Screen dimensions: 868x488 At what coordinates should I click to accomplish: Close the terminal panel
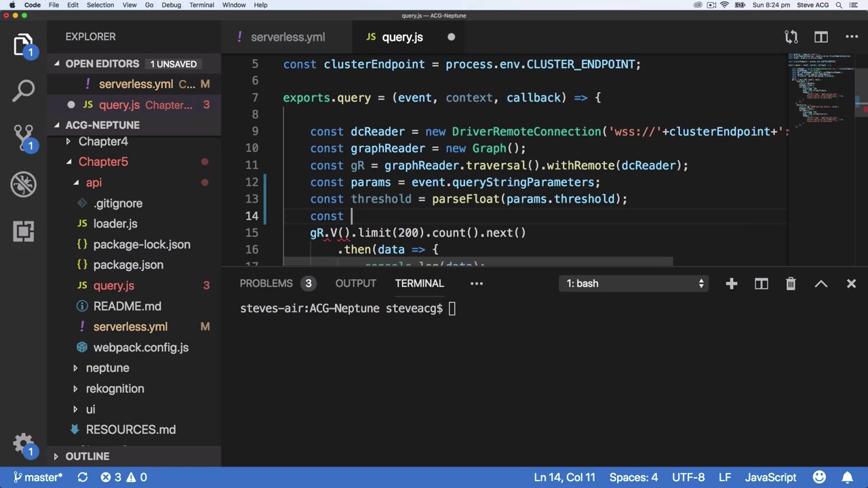851,283
